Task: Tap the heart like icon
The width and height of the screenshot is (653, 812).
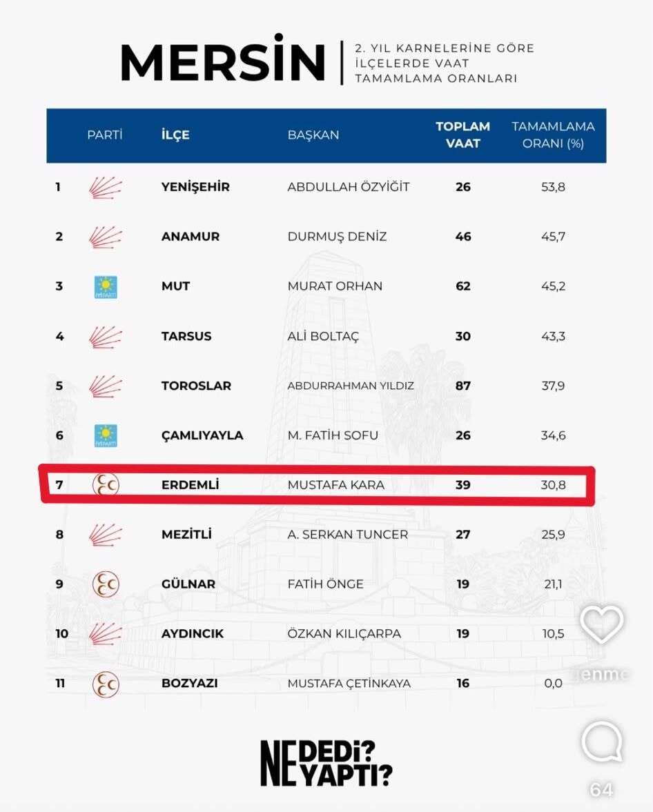Action: [601, 624]
